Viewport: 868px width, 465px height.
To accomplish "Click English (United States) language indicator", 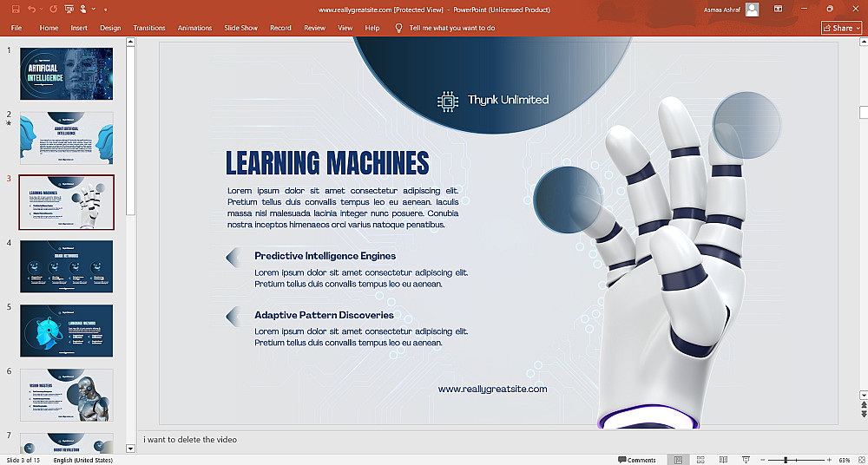I will pyautogui.click(x=83, y=460).
